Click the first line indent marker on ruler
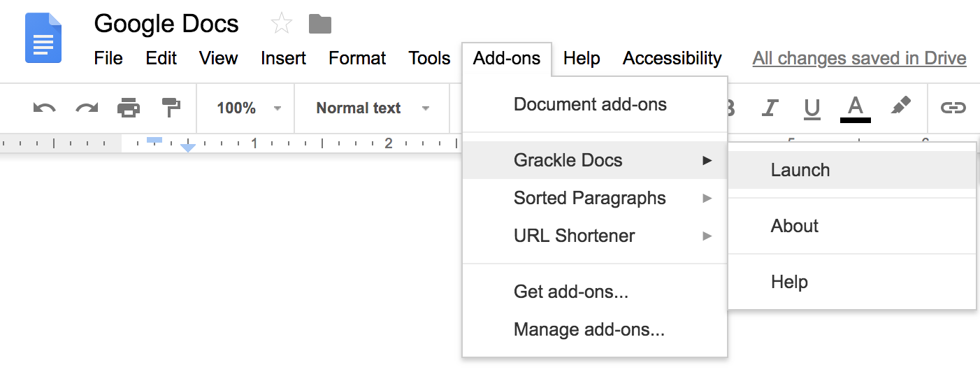 [154, 140]
